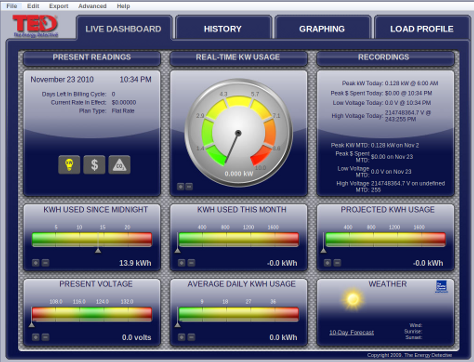
Task: Click plus button in KWH Used This Month
Action: point(181,263)
